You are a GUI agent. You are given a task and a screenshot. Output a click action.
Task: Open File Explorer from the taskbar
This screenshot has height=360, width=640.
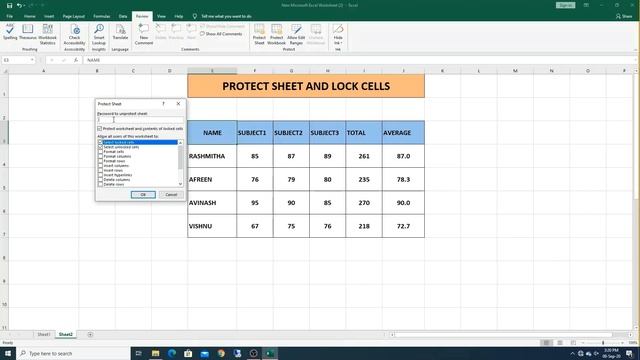coord(156,353)
